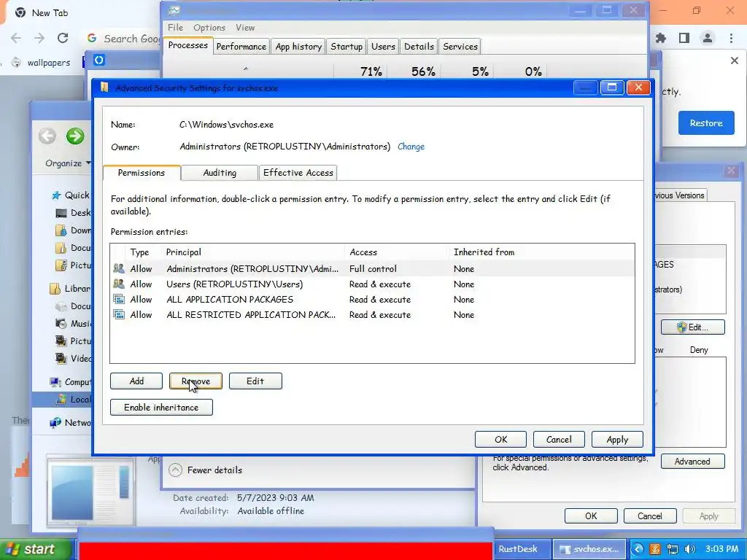Reload the Chrome page
Image resolution: width=747 pixels, height=560 pixels.
coord(63,38)
